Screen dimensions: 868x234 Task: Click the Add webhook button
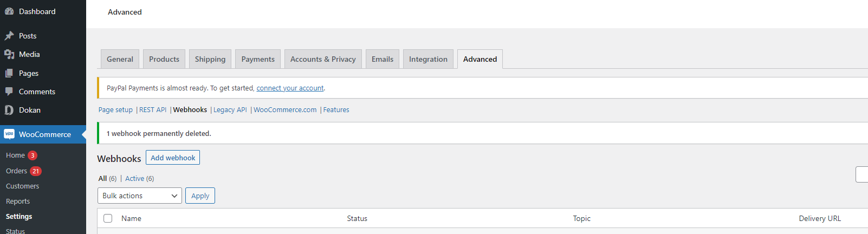click(x=173, y=158)
